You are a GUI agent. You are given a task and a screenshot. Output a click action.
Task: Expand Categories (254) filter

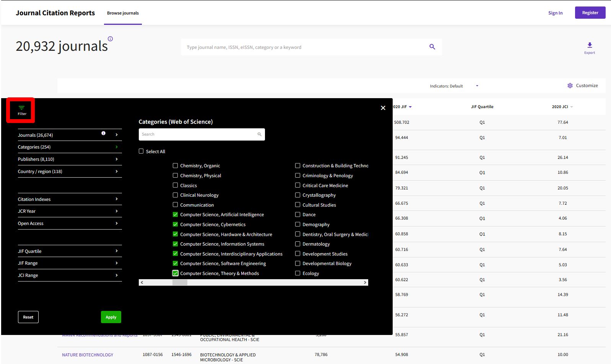(x=70, y=147)
